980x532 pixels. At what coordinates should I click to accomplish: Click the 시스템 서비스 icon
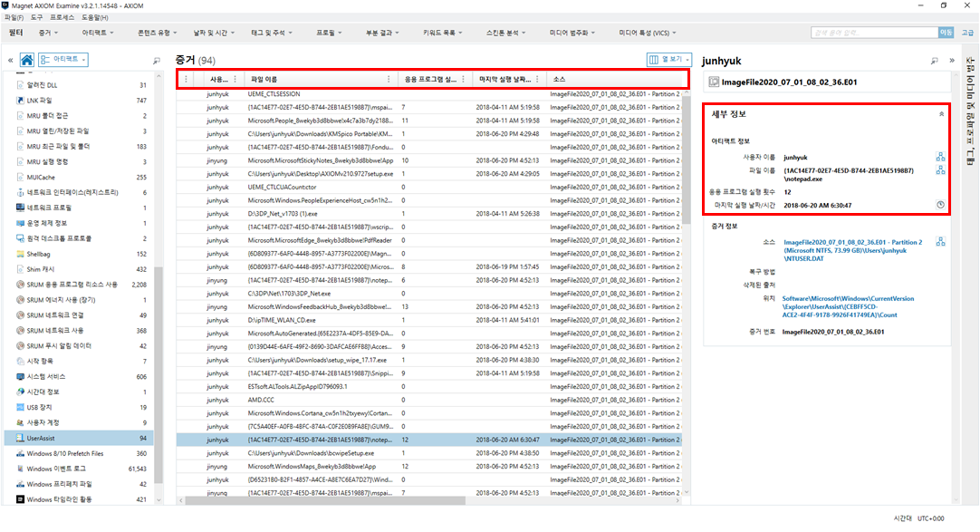point(20,376)
